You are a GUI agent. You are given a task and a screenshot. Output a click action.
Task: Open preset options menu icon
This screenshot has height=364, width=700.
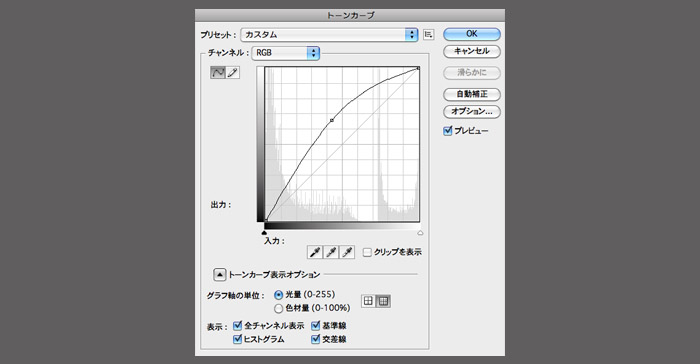(x=429, y=34)
